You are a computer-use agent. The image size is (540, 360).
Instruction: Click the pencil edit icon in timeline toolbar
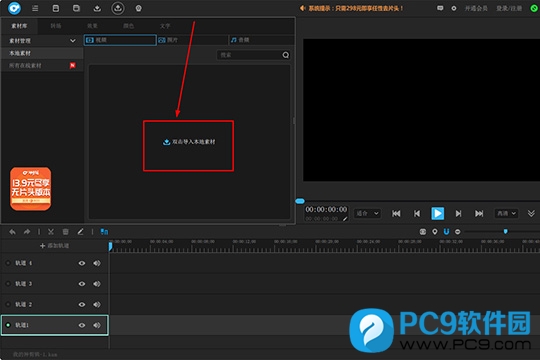coord(80,232)
